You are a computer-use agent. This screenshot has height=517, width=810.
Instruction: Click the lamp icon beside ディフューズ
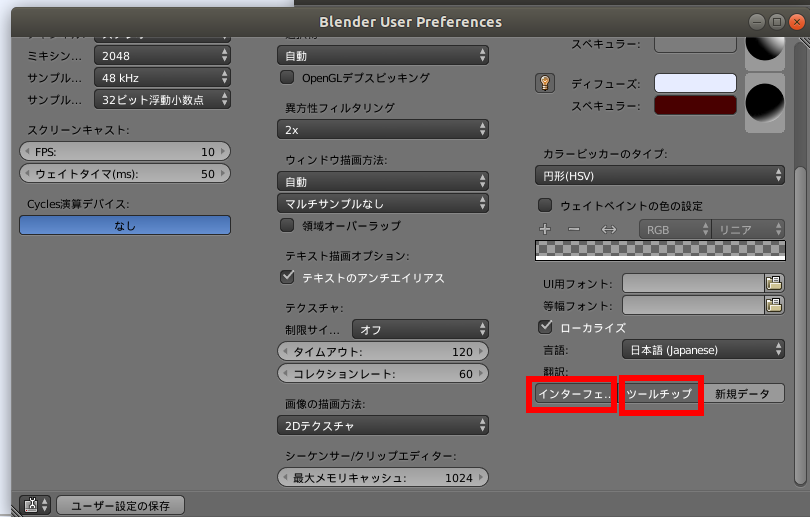point(544,83)
